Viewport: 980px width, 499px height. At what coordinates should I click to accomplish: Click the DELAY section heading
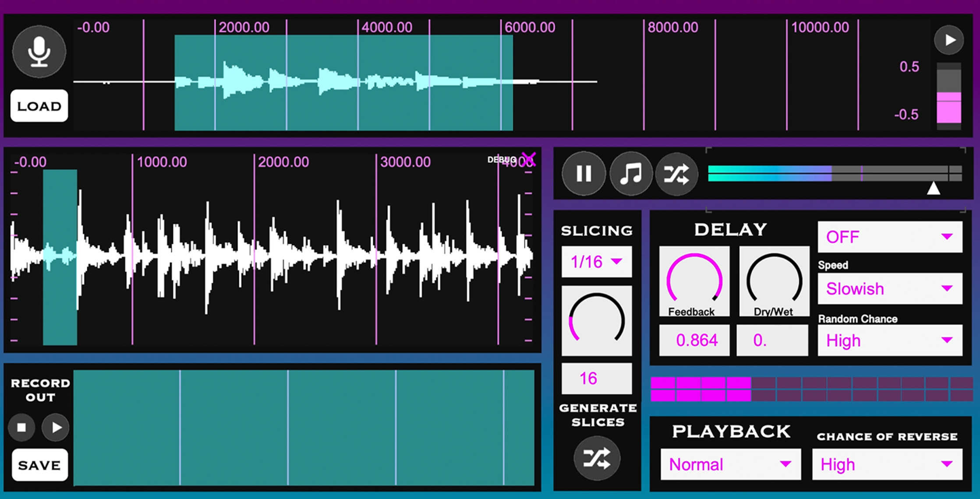point(731,230)
